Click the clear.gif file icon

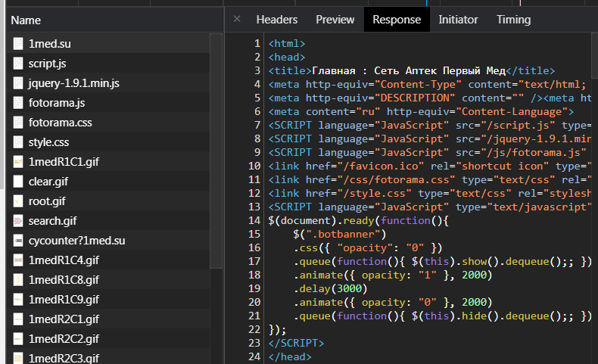[x=18, y=182]
